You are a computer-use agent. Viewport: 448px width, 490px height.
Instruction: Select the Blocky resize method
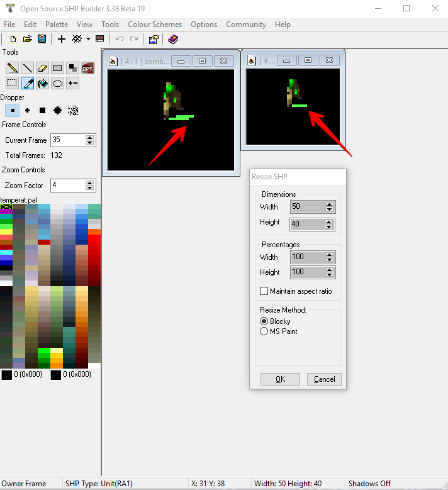[x=264, y=321]
